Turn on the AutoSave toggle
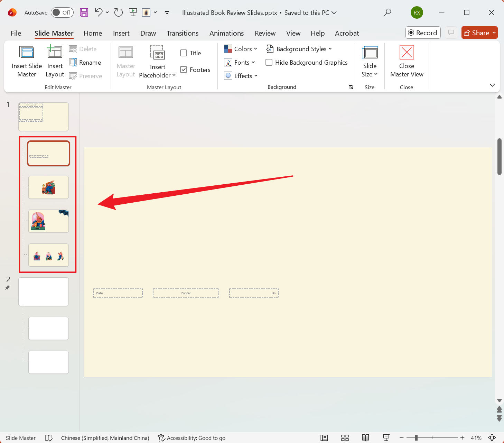504x443 pixels. click(x=62, y=12)
